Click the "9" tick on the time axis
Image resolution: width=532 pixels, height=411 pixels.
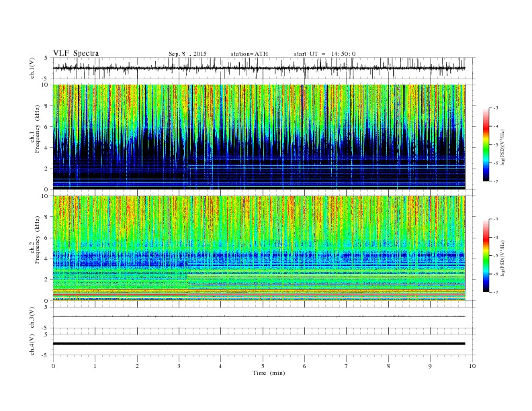click(430, 366)
